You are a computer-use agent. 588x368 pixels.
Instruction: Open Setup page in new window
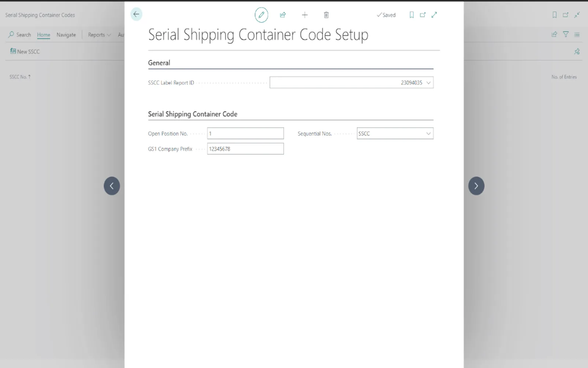click(x=423, y=15)
